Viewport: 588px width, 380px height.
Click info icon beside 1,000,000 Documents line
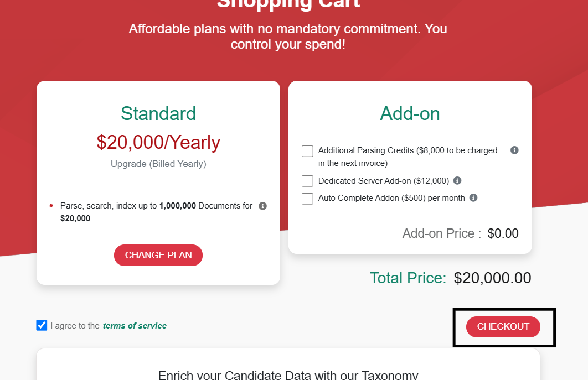coord(262,206)
